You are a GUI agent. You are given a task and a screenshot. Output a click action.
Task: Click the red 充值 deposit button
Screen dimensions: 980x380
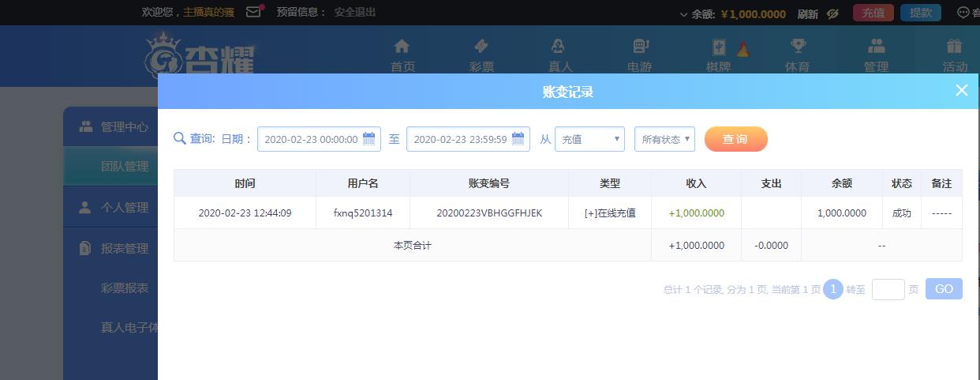point(873,13)
